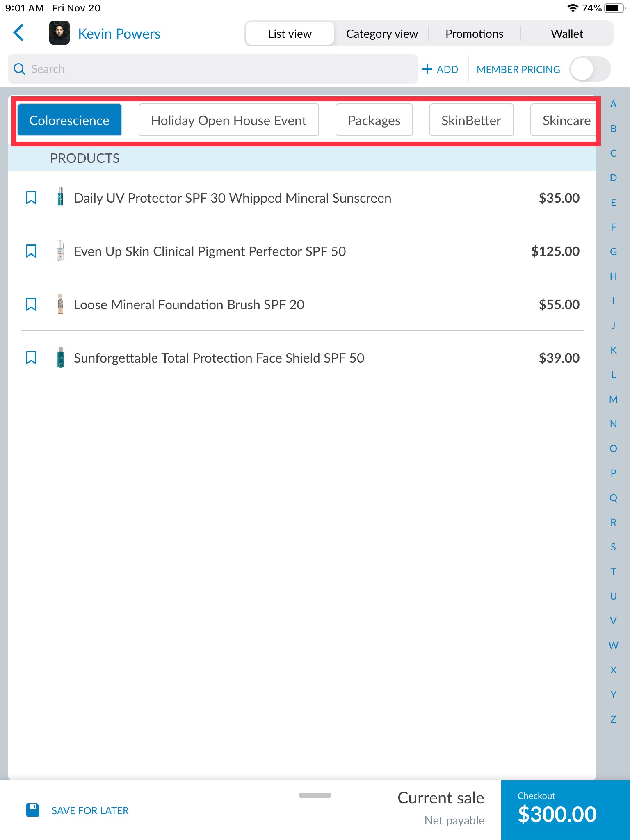The width and height of the screenshot is (630, 840).
Task: Jump to letter S in index
Action: tap(613, 547)
